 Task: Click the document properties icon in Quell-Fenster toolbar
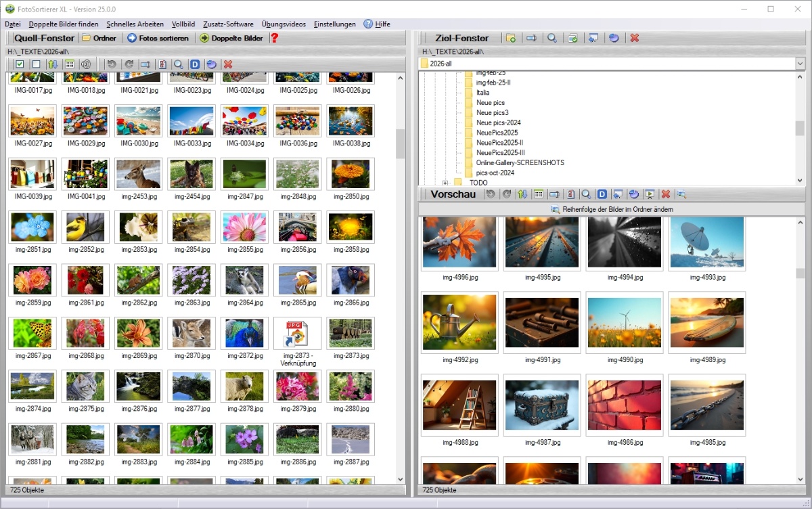tap(162, 64)
